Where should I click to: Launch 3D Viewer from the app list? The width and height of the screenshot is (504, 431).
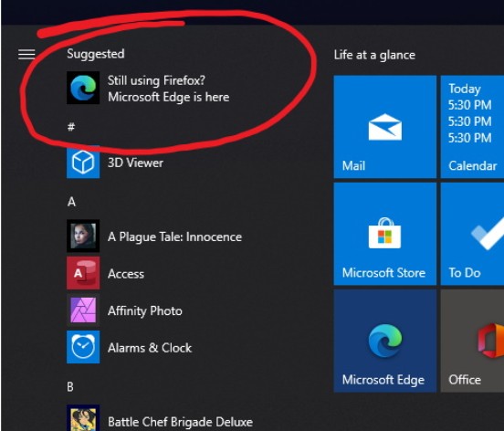click(x=135, y=163)
